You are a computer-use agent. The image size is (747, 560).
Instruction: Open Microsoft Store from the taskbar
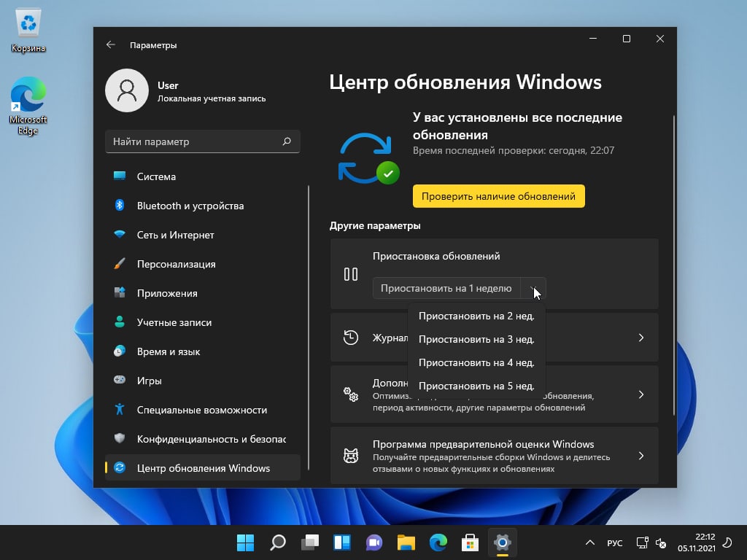click(x=469, y=542)
